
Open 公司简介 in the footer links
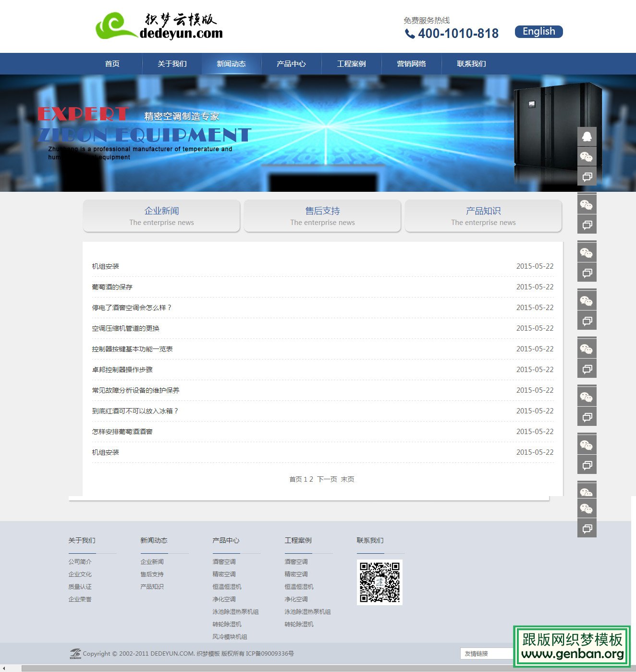[x=80, y=561]
